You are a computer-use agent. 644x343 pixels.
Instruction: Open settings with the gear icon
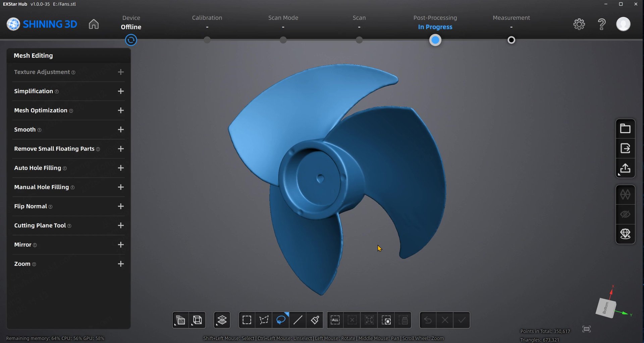coord(579,24)
